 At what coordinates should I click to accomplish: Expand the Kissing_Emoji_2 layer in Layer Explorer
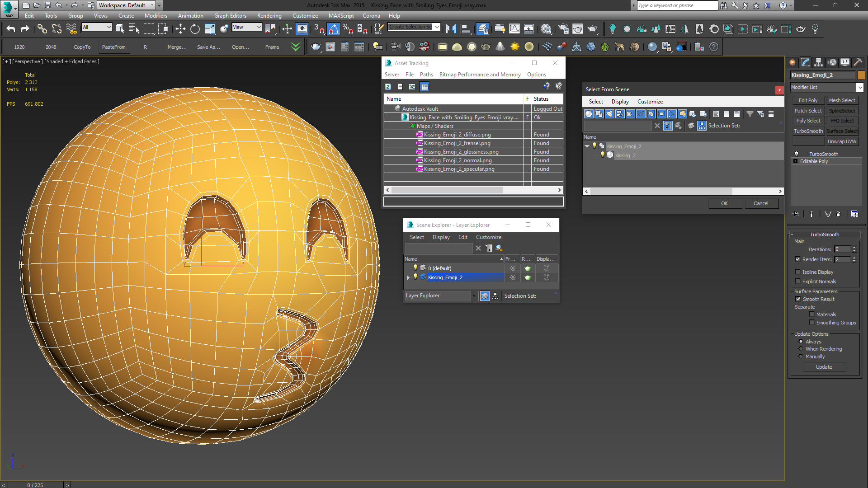click(x=408, y=277)
